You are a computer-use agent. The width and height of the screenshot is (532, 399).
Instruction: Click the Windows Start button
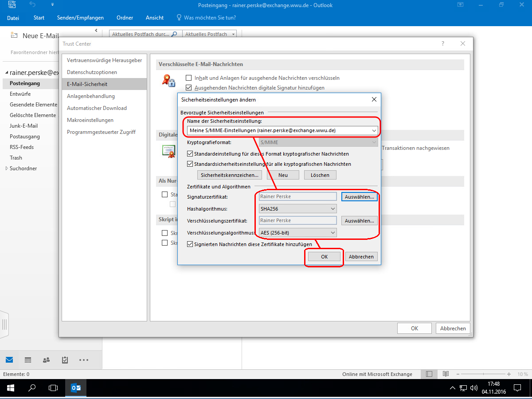(10, 388)
